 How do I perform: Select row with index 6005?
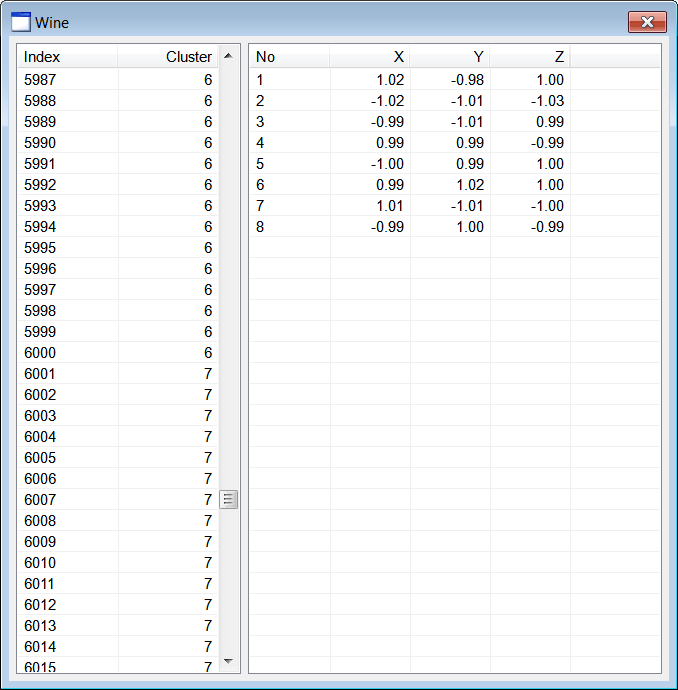(x=118, y=458)
